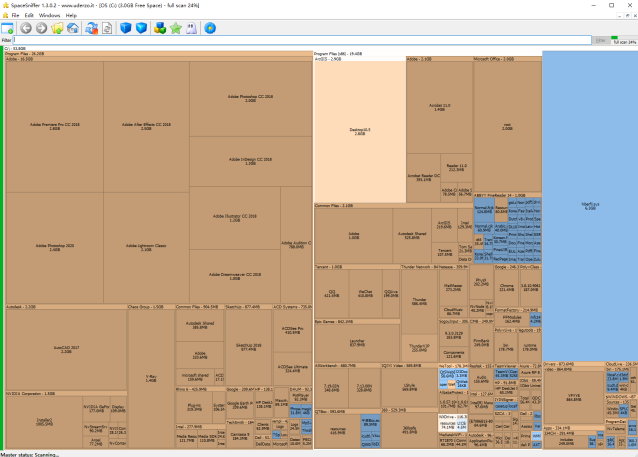The image size is (638, 457).
Task: Click the green star toolbar icon
Action: pos(176,28)
